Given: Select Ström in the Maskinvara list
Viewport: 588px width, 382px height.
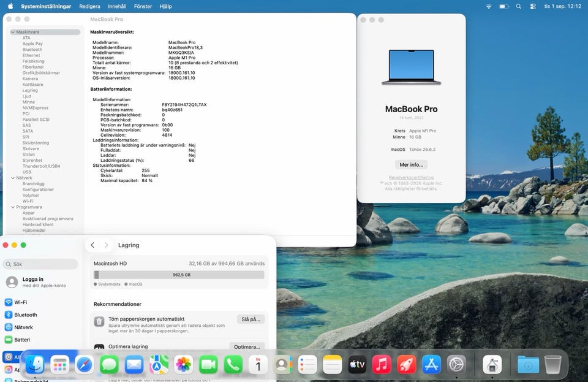Looking at the screenshot, I should 29,155.
